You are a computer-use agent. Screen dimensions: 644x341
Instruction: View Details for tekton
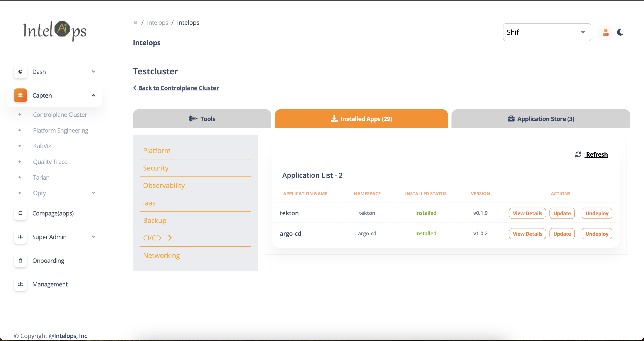[528, 213]
